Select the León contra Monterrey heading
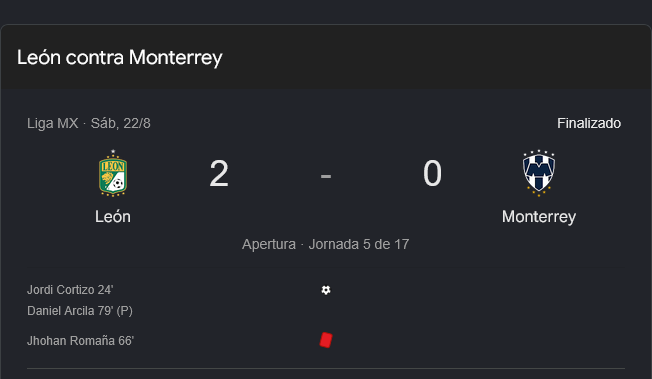Viewport: 652px width, 379px height. pos(120,57)
